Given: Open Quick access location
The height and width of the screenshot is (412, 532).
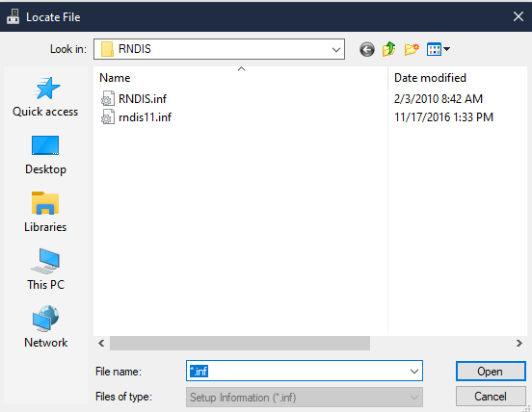Looking at the screenshot, I should 45,97.
